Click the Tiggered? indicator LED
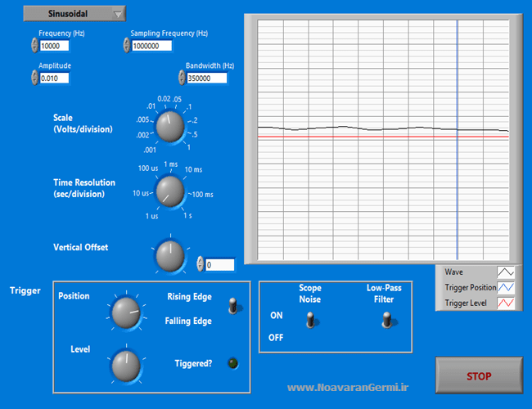 tap(233, 363)
